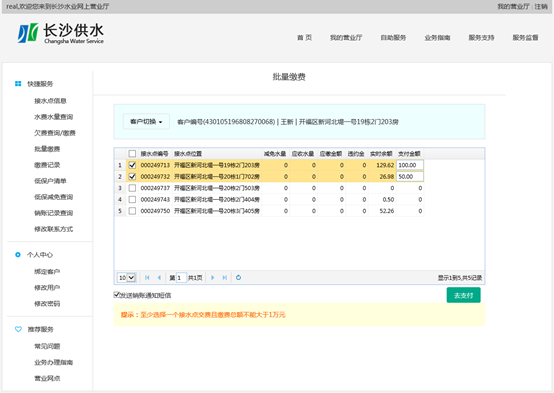Open 低保减免查询 in the sidebar
This screenshot has height=393, width=554.
53,197
